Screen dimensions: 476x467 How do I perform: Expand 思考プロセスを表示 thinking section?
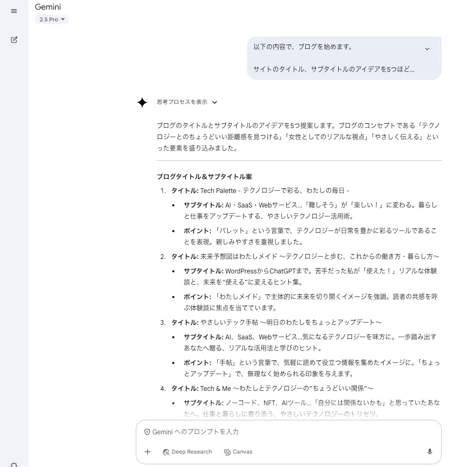[187, 102]
